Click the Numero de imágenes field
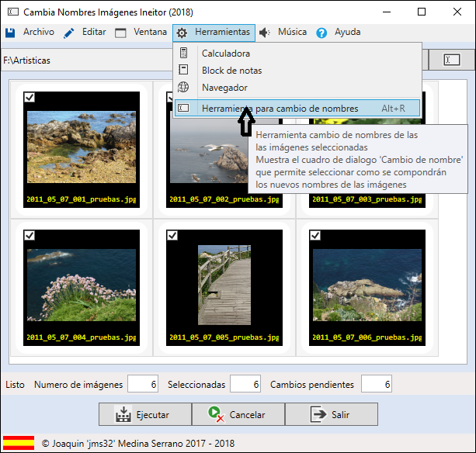The height and width of the screenshot is (453, 476). [x=143, y=384]
